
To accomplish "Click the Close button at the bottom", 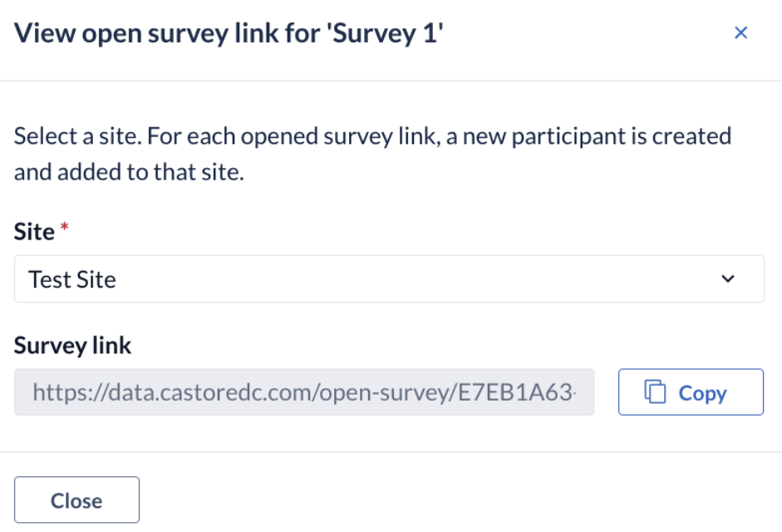I will pos(76,500).
